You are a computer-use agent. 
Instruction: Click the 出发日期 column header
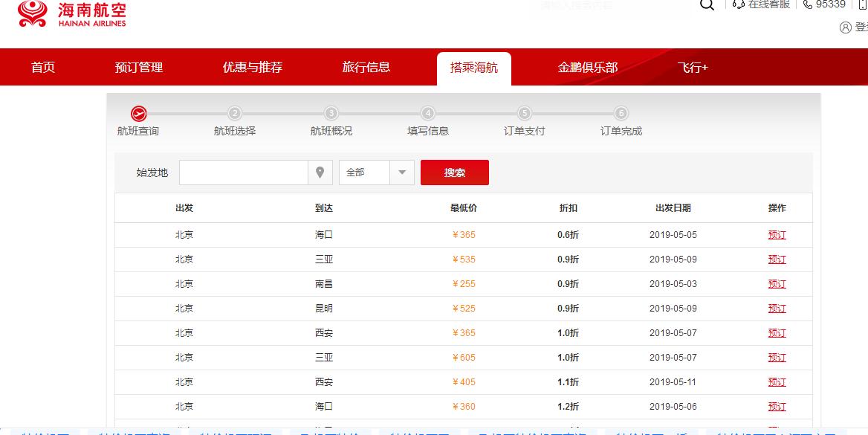[673, 208]
